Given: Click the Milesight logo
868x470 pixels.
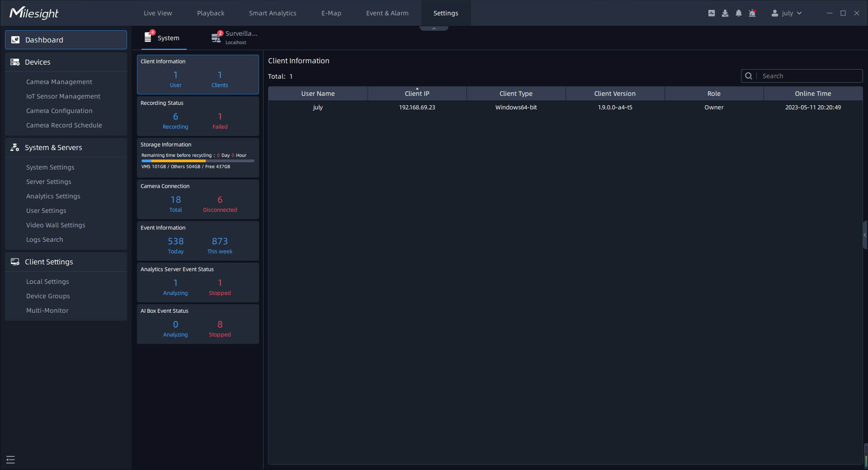Looking at the screenshot, I should click(x=34, y=13).
